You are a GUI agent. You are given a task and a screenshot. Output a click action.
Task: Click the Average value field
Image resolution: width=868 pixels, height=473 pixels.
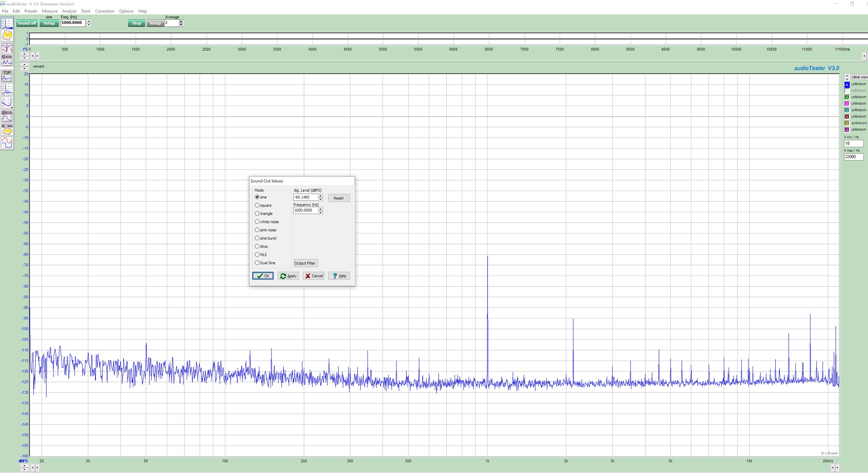[x=171, y=23]
